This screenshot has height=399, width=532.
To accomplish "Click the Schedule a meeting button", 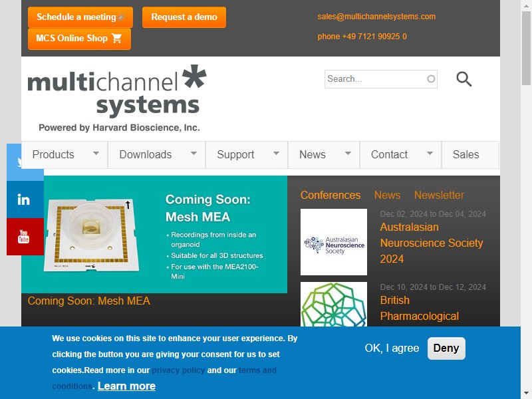I will click(x=80, y=17).
